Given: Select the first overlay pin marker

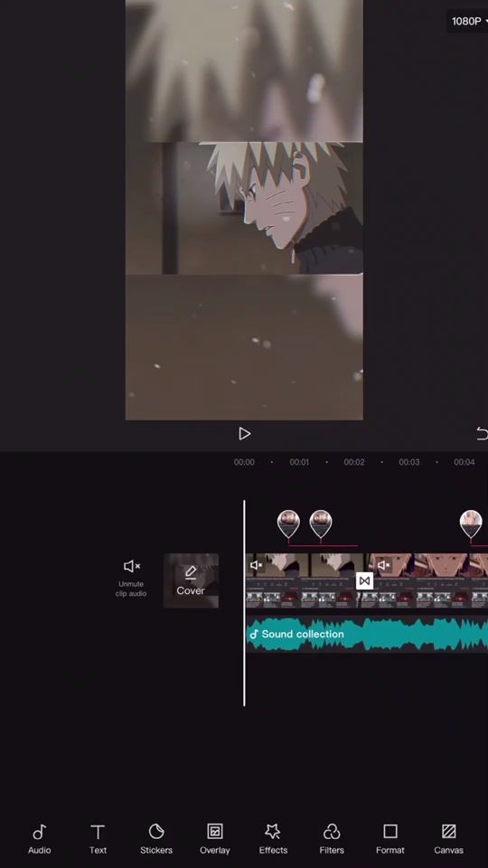Looking at the screenshot, I should click(288, 524).
